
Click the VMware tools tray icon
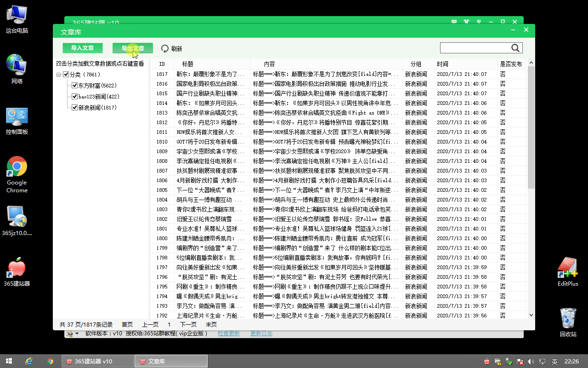coord(498,362)
